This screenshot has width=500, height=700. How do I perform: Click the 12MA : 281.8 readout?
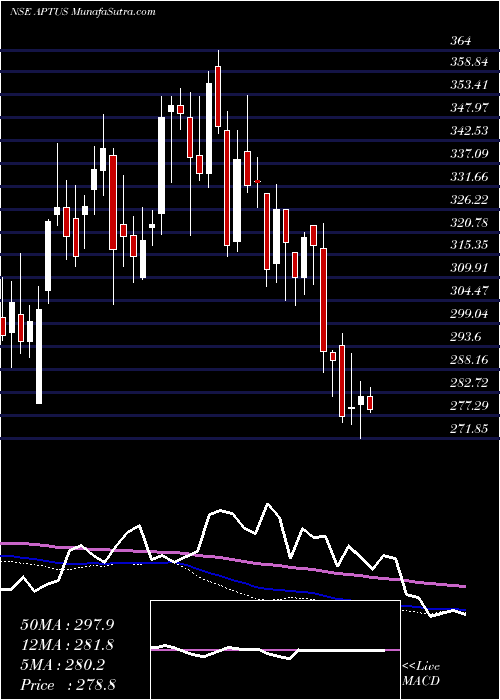67,645
